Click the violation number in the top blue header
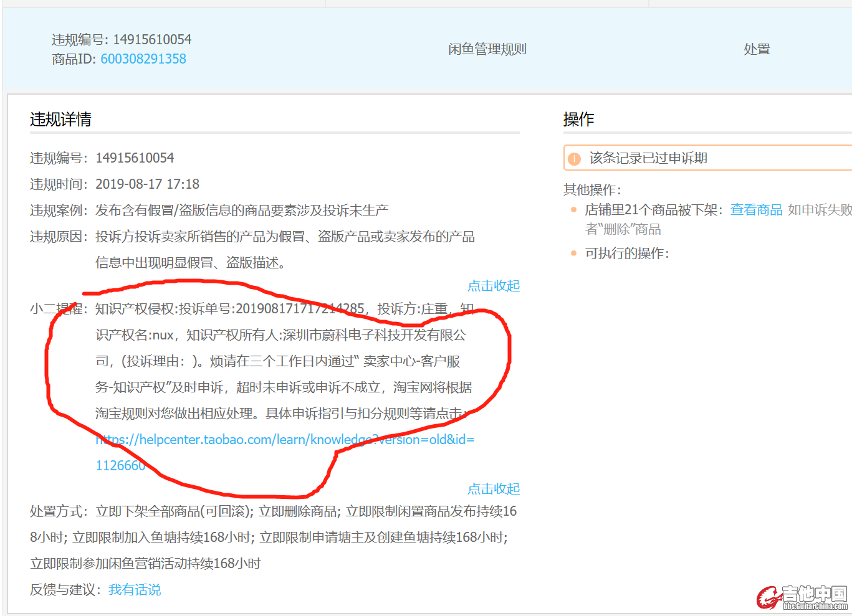Image resolution: width=852 pixels, height=616 pixels. (152, 40)
